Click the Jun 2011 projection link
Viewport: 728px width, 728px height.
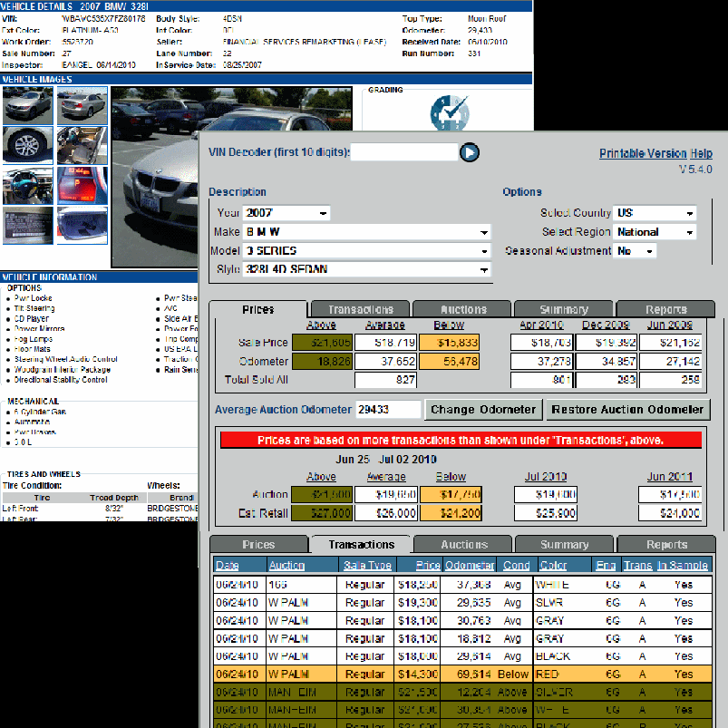pos(669,477)
